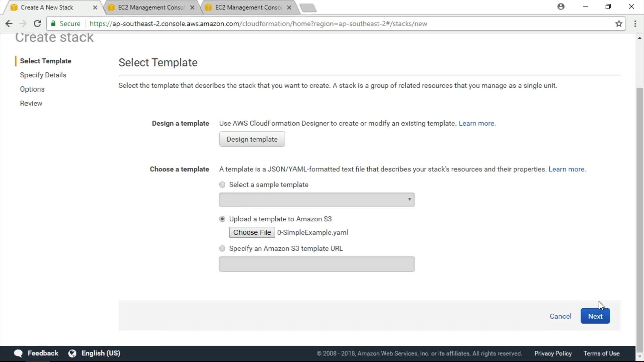Click the Choose File button
Image resolution: width=644 pixels, height=362 pixels.
pos(252,232)
